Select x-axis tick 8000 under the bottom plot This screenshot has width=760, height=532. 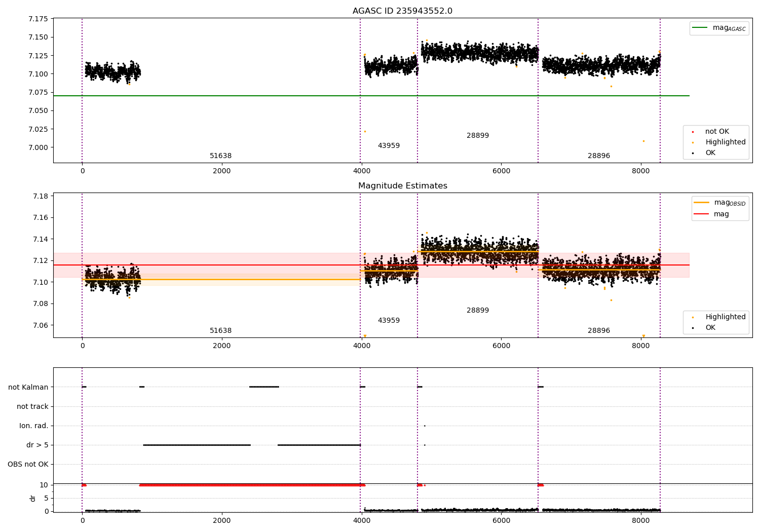[x=641, y=521]
